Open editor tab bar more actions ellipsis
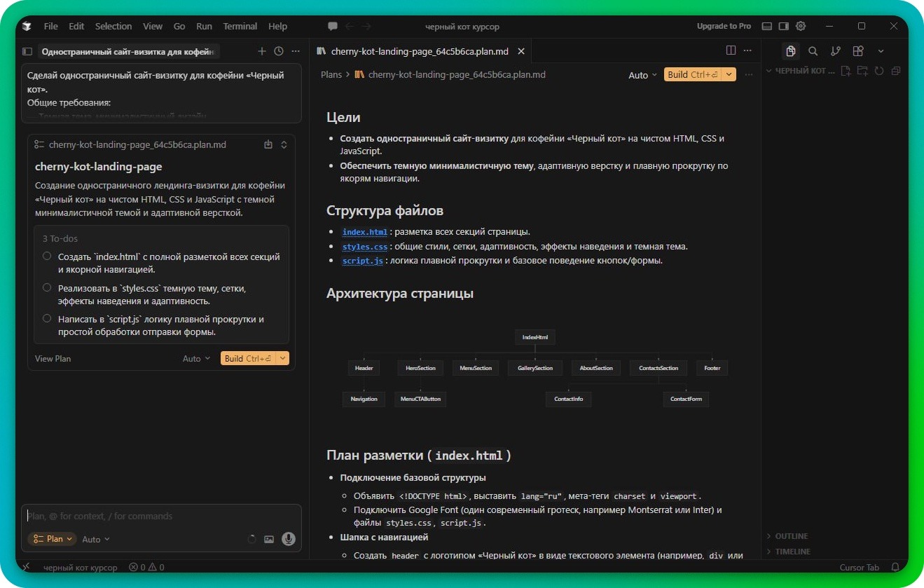924x588 pixels. [x=748, y=50]
